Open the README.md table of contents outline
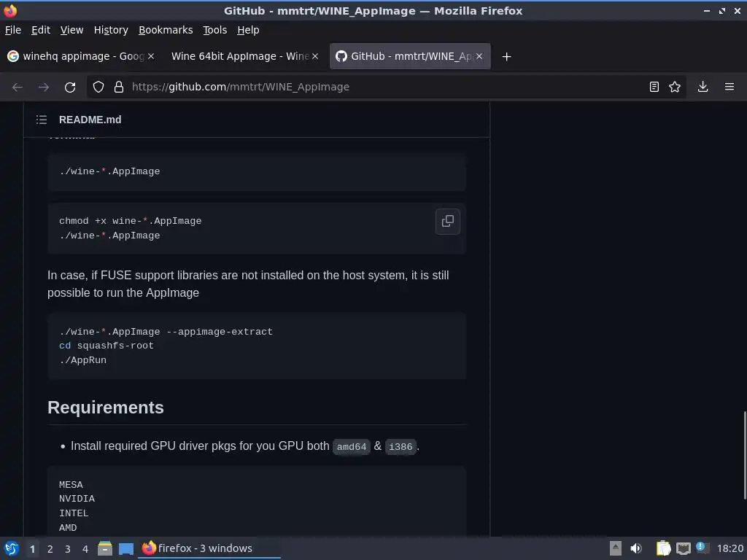 (x=42, y=120)
